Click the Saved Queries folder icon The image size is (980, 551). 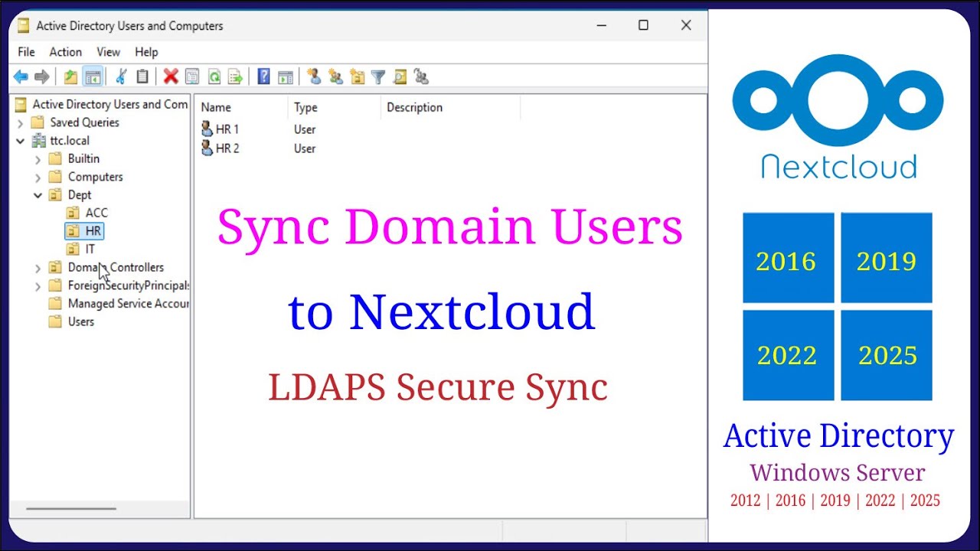tap(38, 122)
